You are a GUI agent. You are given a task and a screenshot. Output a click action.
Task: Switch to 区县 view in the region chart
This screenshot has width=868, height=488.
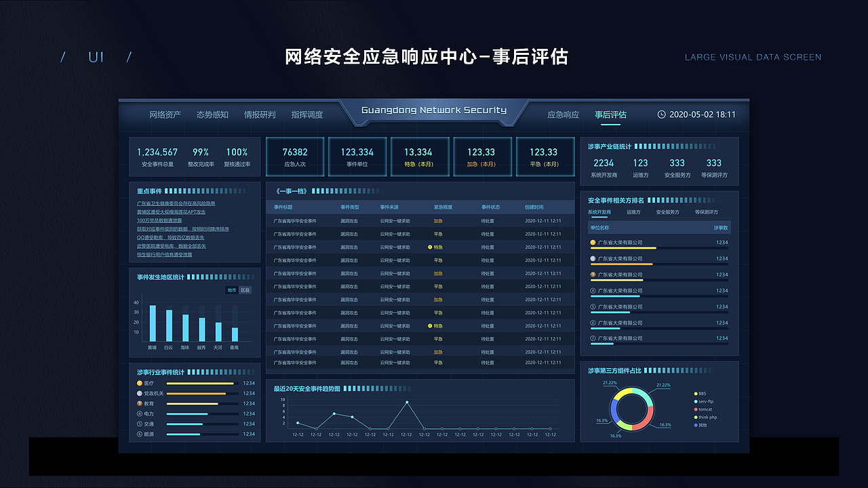245,289
